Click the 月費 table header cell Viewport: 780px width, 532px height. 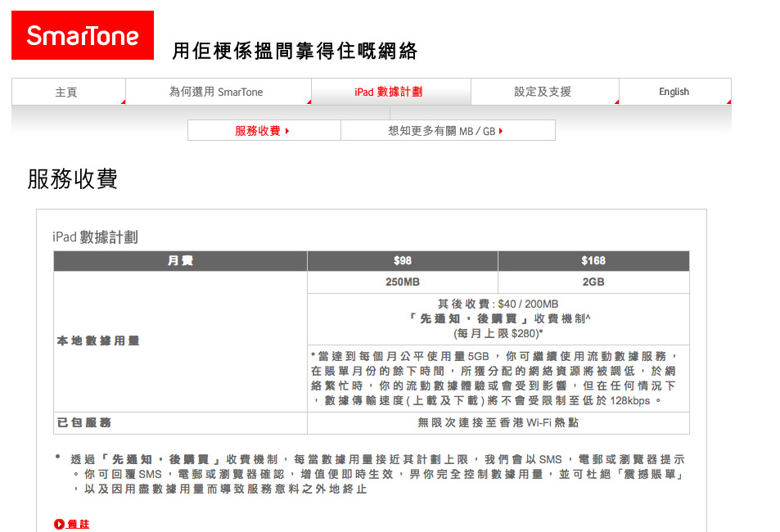(180, 261)
